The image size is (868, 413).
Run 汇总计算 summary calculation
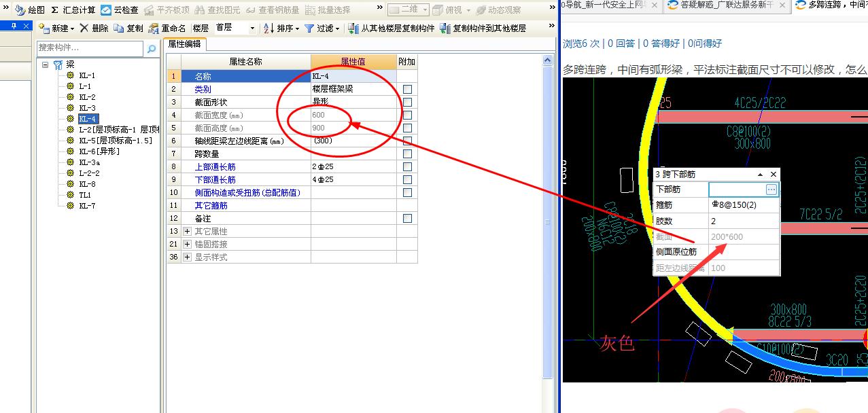tap(73, 10)
